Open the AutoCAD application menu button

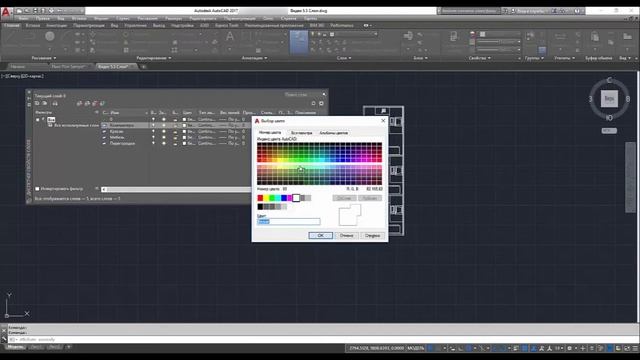tap(6, 12)
